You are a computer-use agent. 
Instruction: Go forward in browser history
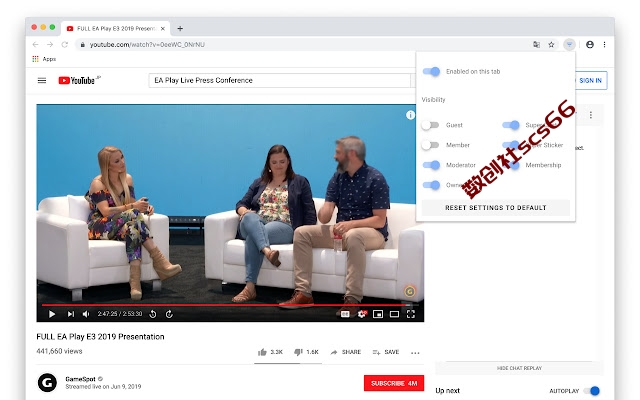coord(50,44)
